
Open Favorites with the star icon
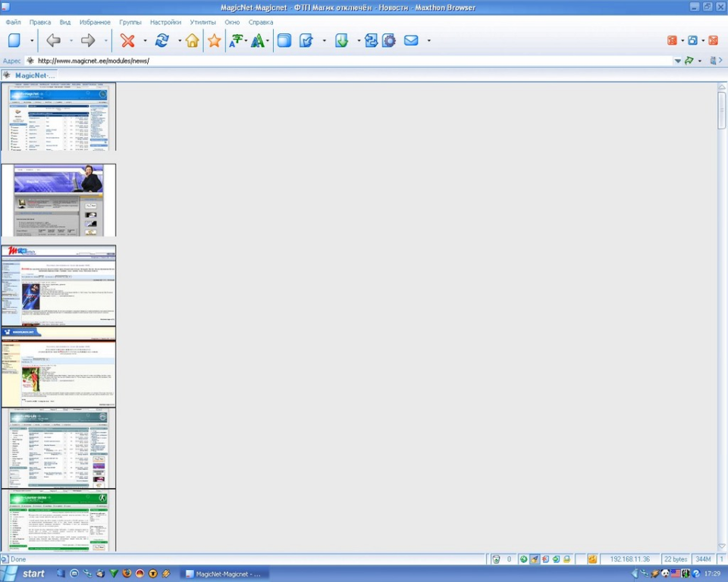pyautogui.click(x=215, y=41)
